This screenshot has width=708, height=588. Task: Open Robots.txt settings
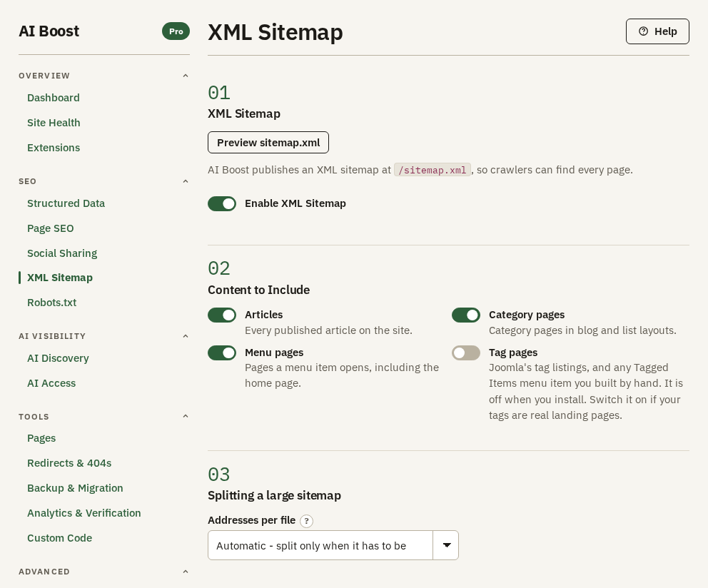[51, 303]
